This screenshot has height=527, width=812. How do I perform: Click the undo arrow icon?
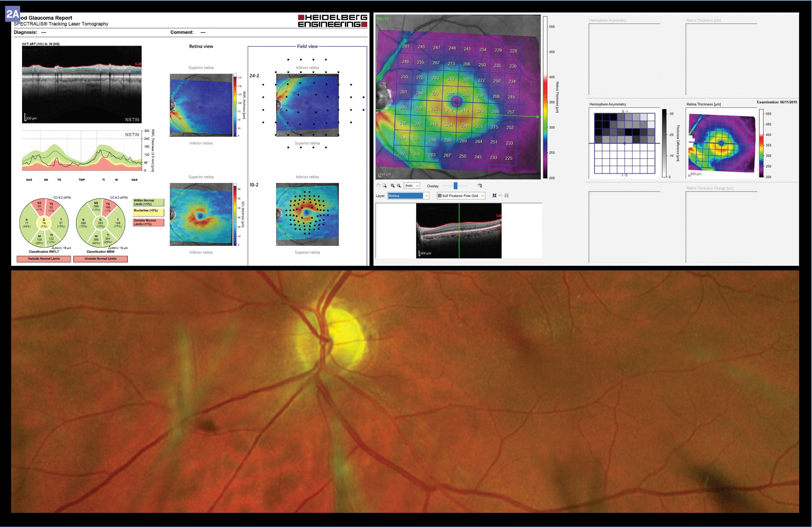click(x=500, y=196)
